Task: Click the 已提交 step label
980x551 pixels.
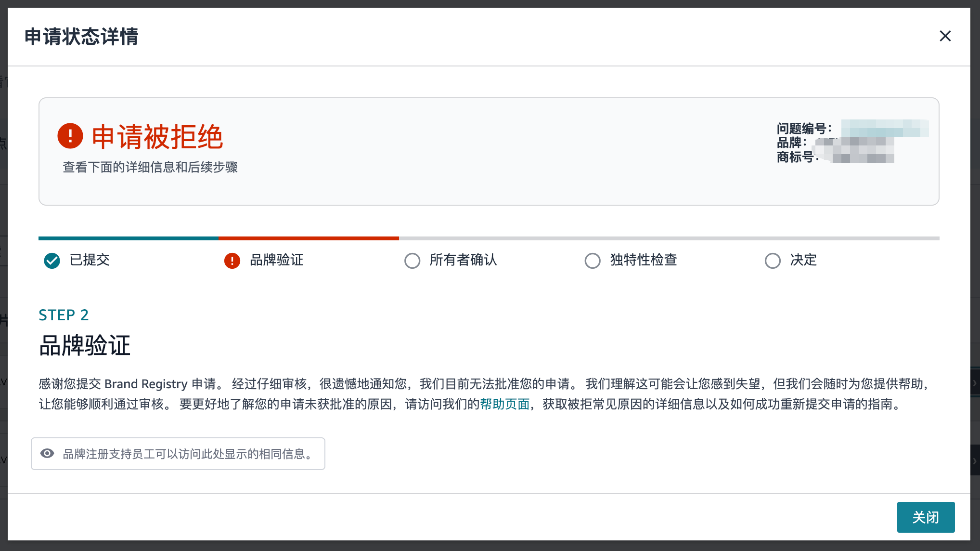Action: [90, 260]
